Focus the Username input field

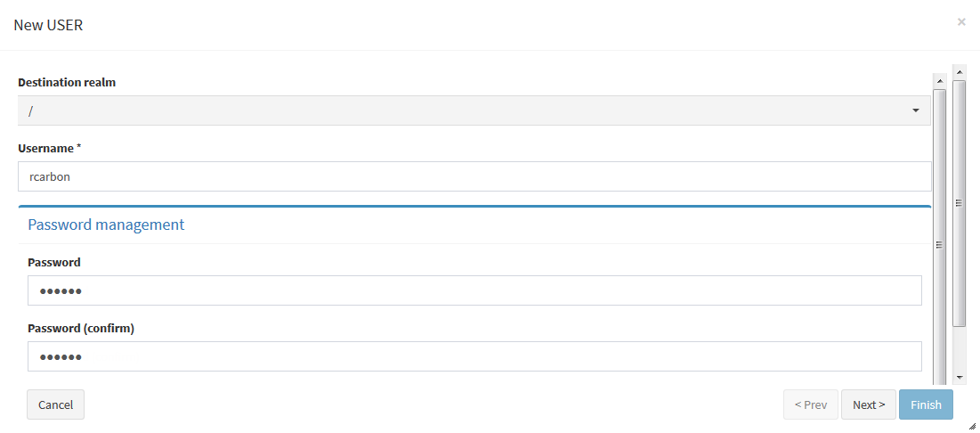coord(474,176)
